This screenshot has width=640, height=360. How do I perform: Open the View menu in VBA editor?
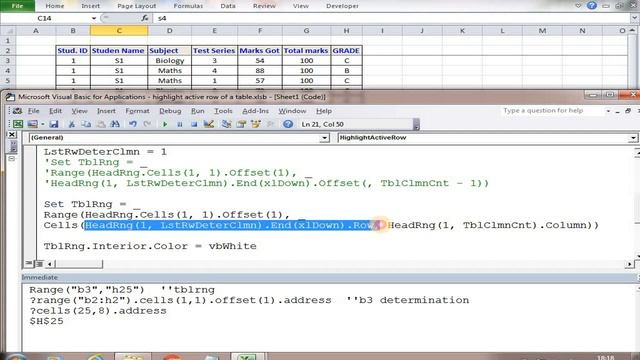point(80,111)
